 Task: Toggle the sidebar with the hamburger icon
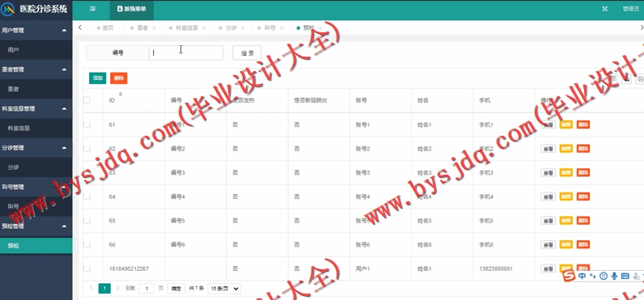(93, 9)
